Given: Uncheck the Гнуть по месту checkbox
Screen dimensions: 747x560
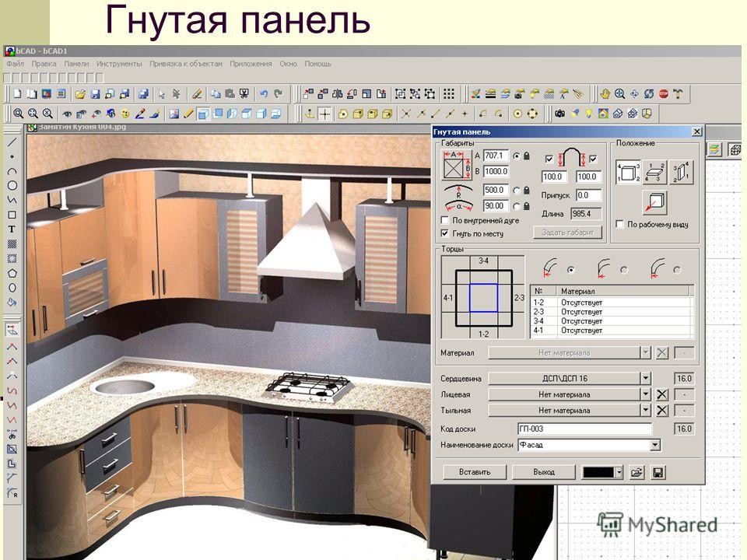Looking at the screenshot, I should [445, 233].
